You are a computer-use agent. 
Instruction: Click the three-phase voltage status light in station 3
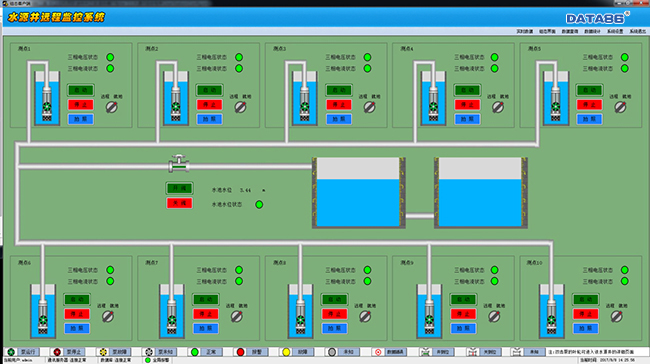(367, 57)
